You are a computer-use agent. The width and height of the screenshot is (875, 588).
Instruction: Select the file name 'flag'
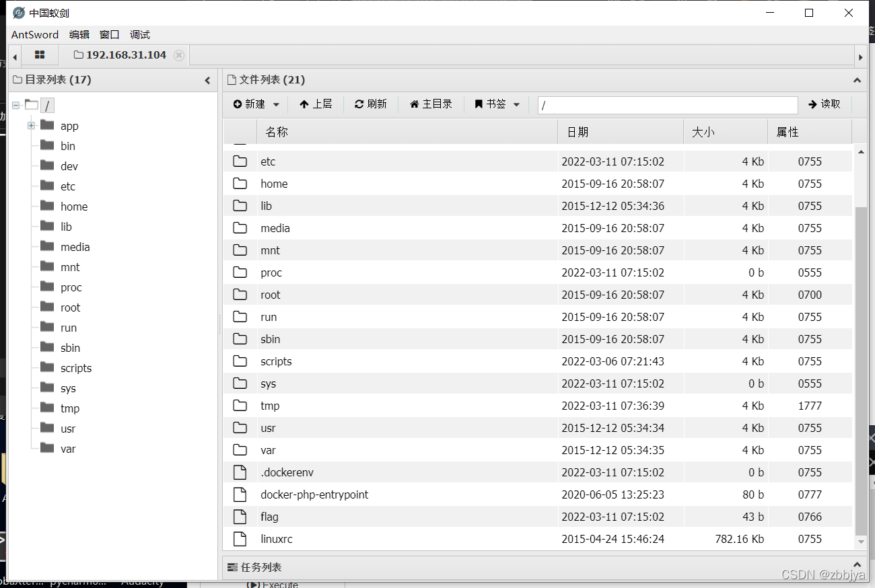[269, 517]
